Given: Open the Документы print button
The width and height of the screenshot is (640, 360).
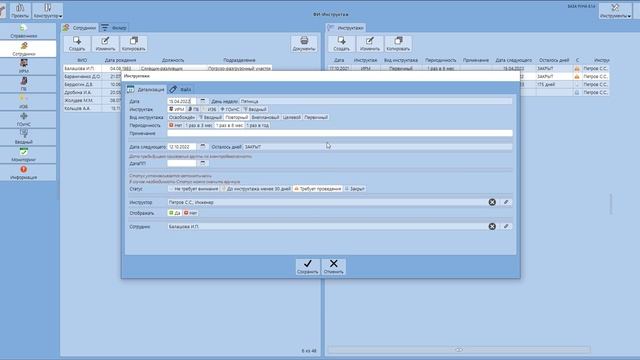Looking at the screenshot, I should [304, 44].
